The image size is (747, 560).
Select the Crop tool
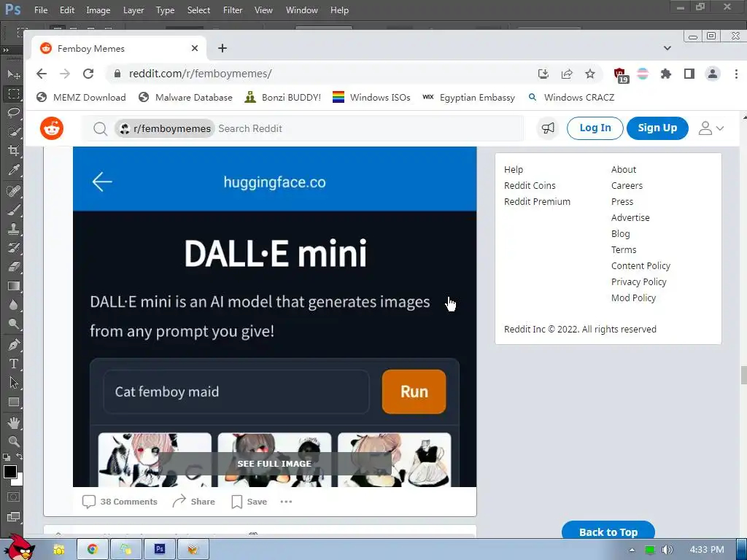point(13,150)
